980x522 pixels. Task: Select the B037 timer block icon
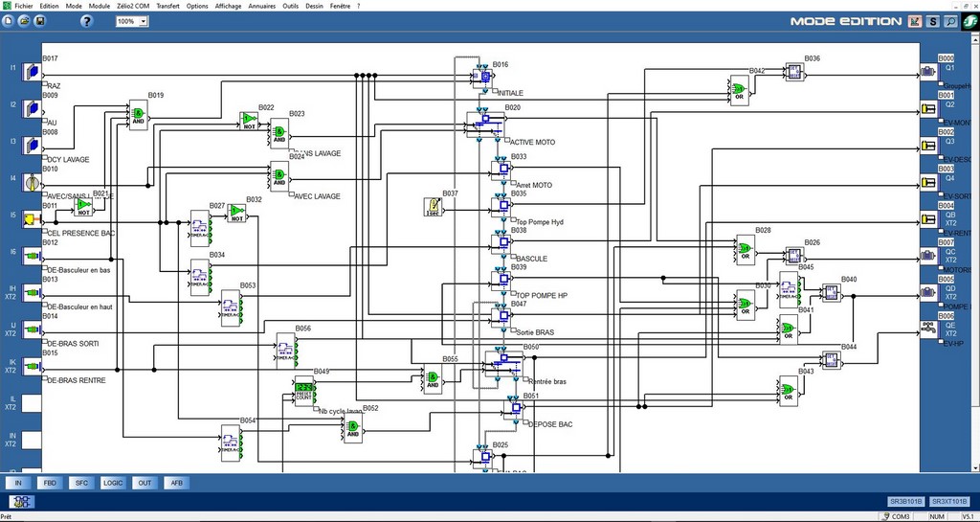433,207
